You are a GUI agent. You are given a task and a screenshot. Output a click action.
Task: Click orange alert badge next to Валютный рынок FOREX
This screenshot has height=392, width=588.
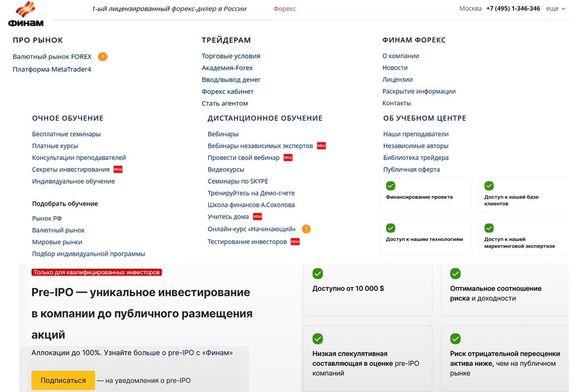point(102,57)
